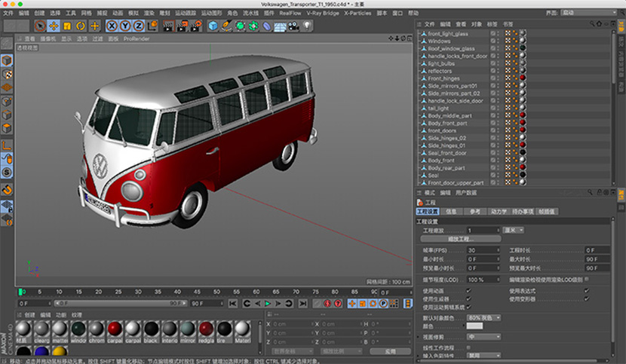The width and height of the screenshot is (626, 364).
Task: Switch to Texture mode checker icon
Action: click(x=7, y=75)
